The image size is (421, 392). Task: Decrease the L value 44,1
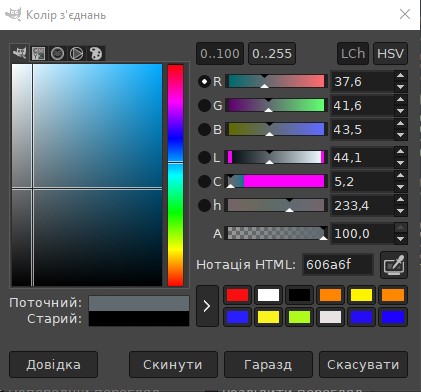point(401,163)
